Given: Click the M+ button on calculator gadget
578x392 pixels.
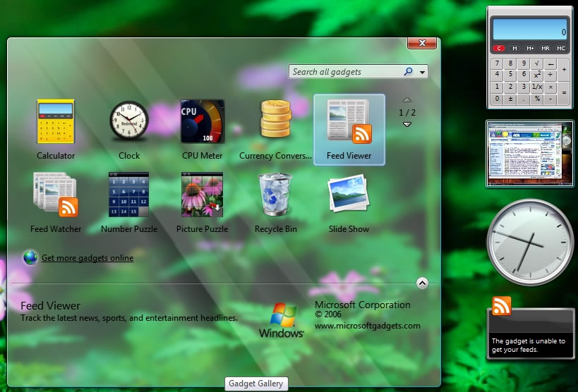Looking at the screenshot, I should [530, 48].
